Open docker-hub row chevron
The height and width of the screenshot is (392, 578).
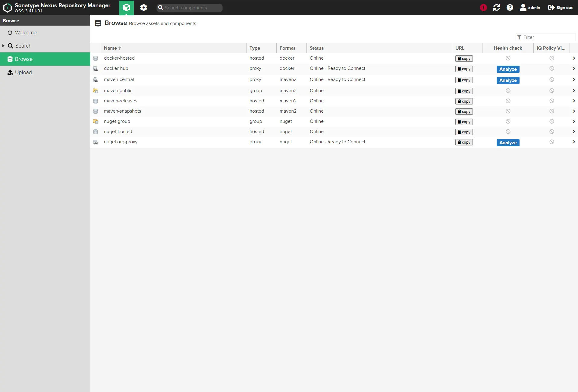pyautogui.click(x=574, y=68)
